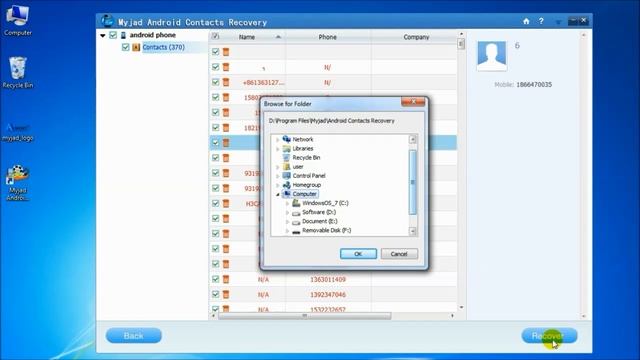Click folder tree scrollbar down arrow
The image size is (640, 360).
413,231
